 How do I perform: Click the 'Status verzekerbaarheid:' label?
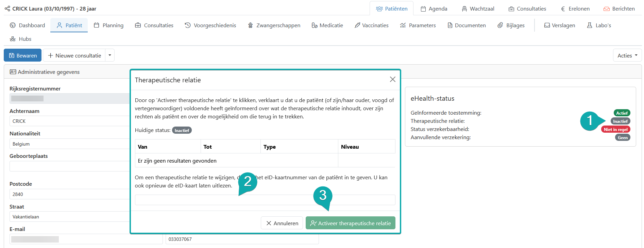pos(440,129)
